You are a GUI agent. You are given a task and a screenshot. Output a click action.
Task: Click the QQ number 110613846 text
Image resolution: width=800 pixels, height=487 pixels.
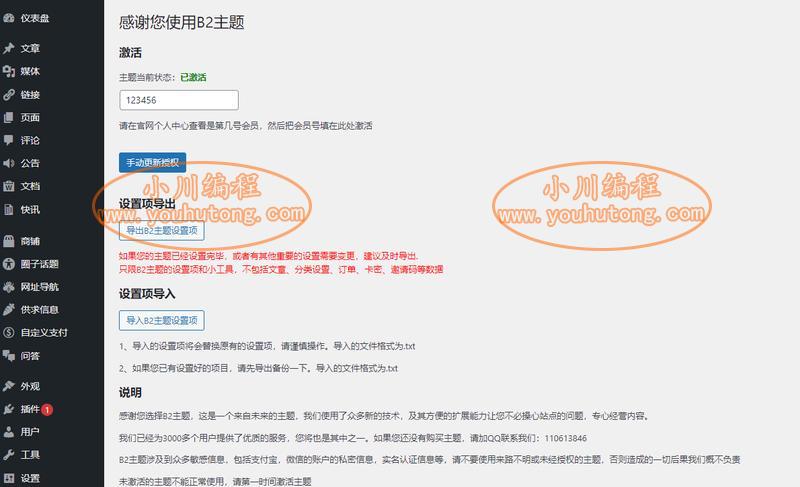565,438
